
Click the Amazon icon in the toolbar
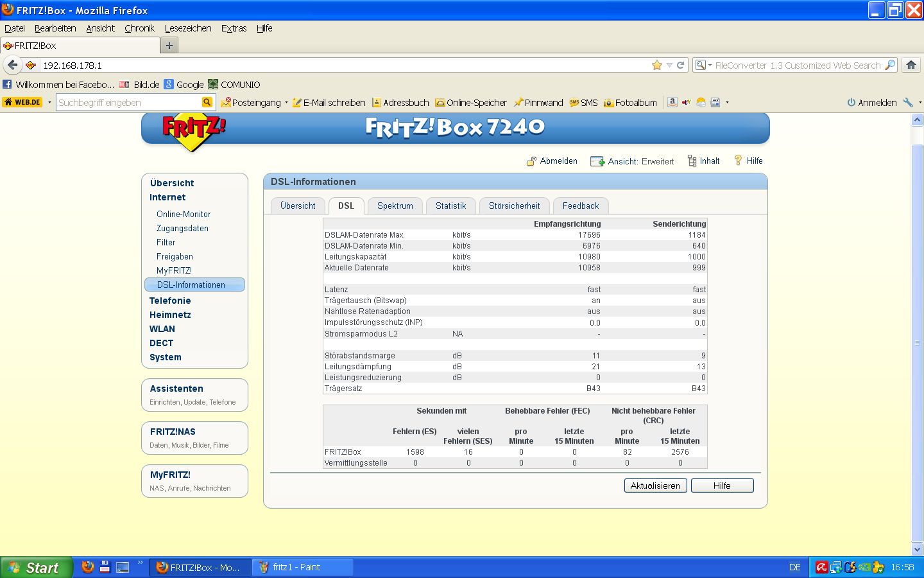(x=672, y=102)
